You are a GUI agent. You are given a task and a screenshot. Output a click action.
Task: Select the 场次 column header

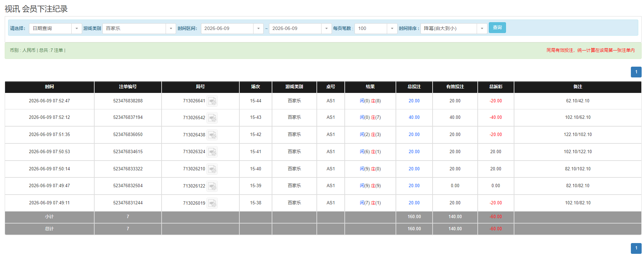coord(256,87)
